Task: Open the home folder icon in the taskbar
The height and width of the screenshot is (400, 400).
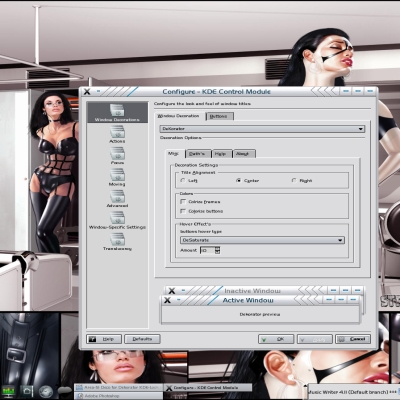Action: point(27,391)
